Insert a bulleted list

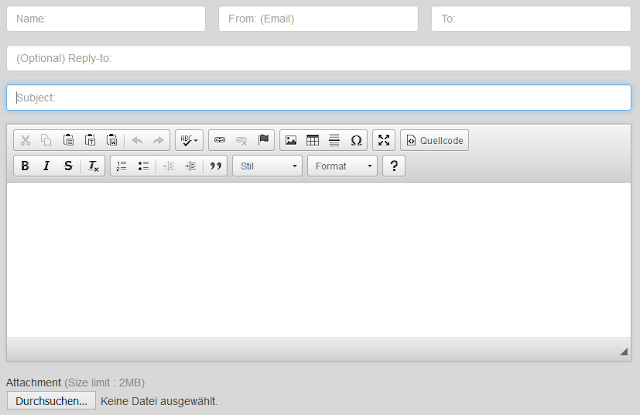[x=143, y=166]
